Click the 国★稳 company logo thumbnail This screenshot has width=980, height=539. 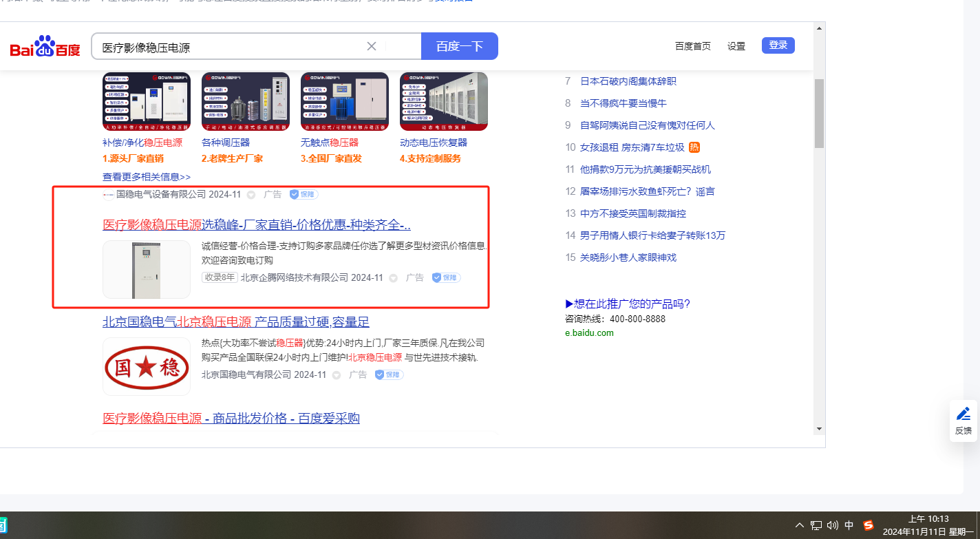pos(147,366)
